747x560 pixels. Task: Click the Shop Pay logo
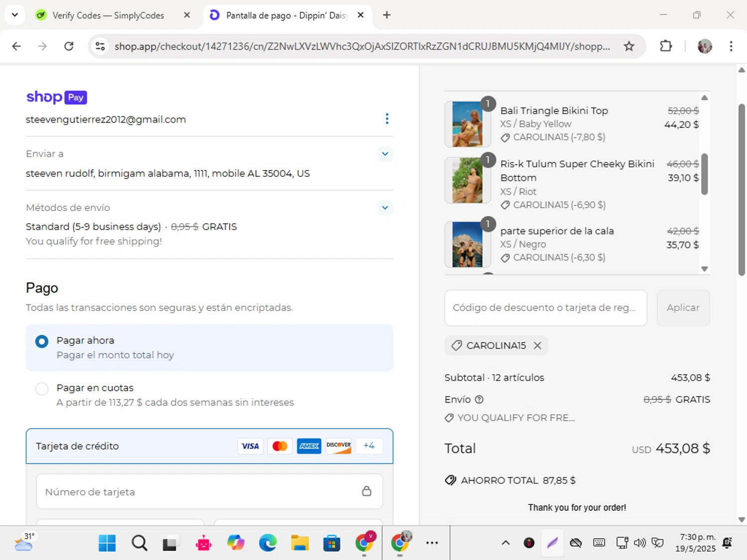point(56,97)
